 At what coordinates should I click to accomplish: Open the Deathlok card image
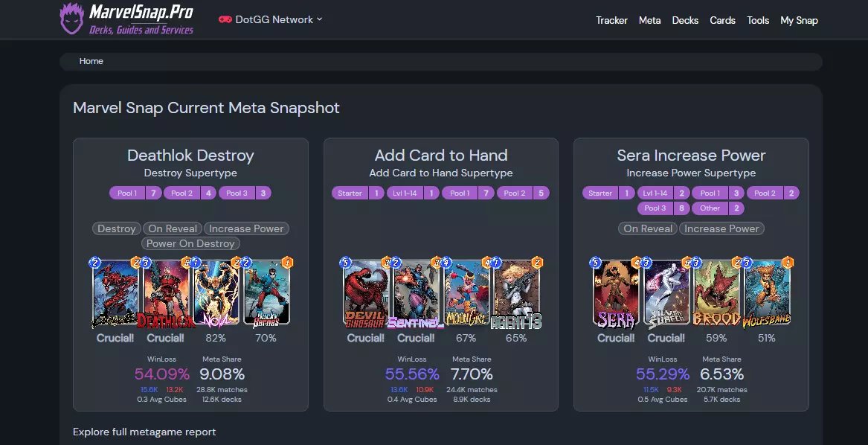tap(165, 295)
